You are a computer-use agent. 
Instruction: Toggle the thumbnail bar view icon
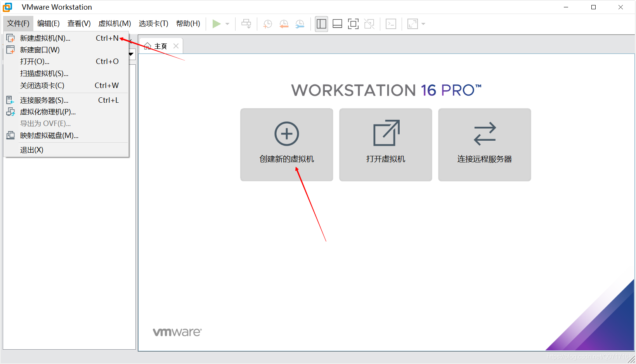point(338,24)
